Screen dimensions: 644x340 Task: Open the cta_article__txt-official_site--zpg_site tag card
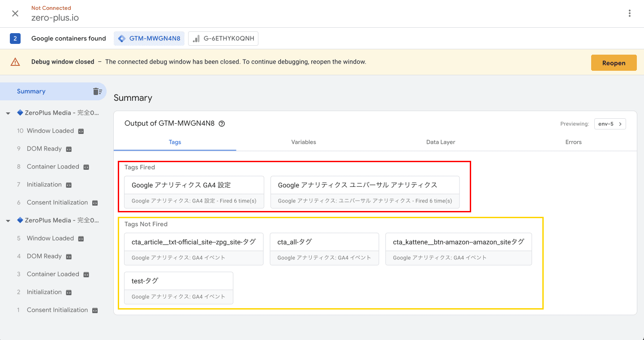tap(194, 249)
